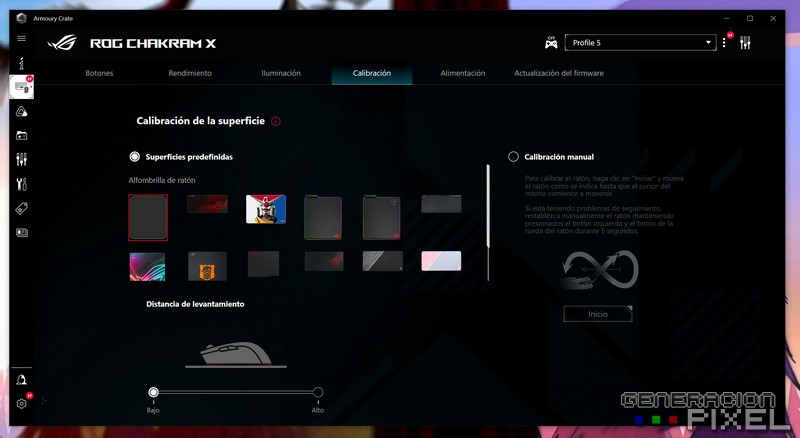Open the Deals tag sidebar icon
The image size is (800, 438).
point(21,208)
